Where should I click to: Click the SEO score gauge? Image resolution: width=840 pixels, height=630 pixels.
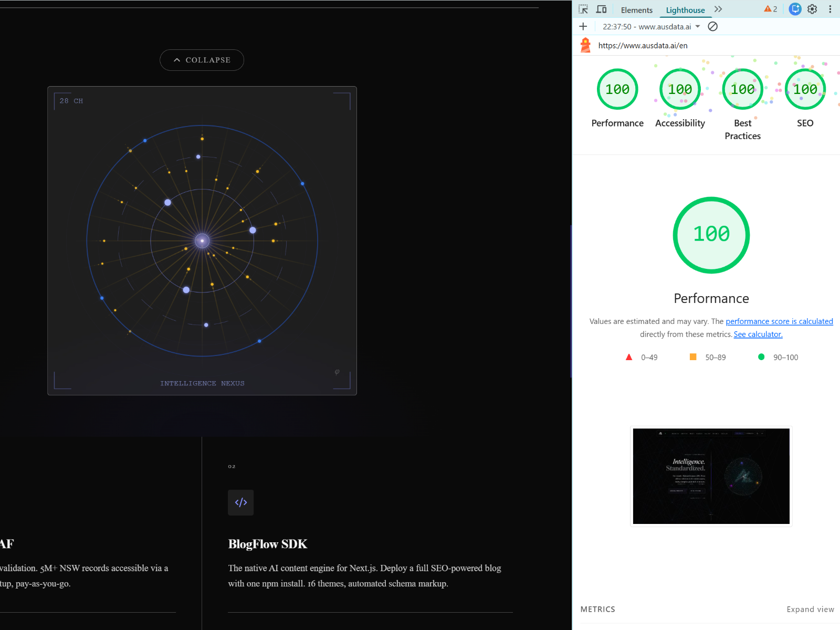coord(805,90)
